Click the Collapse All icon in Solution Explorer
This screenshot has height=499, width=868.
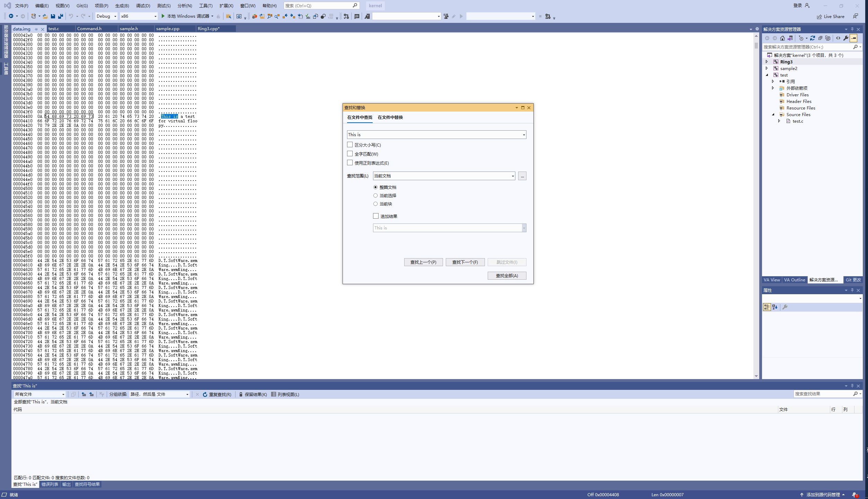pyautogui.click(x=820, y=38)
